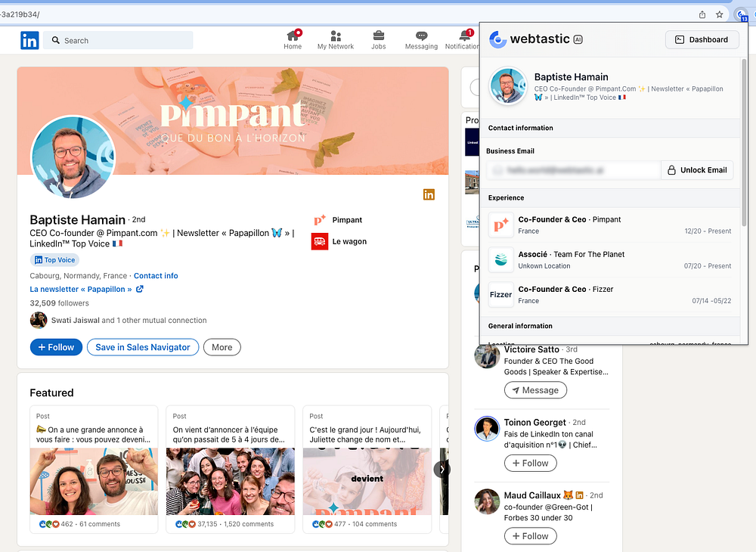Follow Baptiste Hamain

57,347
